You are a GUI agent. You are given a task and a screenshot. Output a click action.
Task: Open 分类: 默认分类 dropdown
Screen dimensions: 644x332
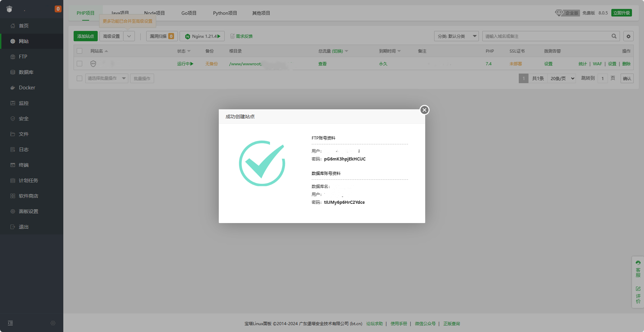tap(456, 36)
